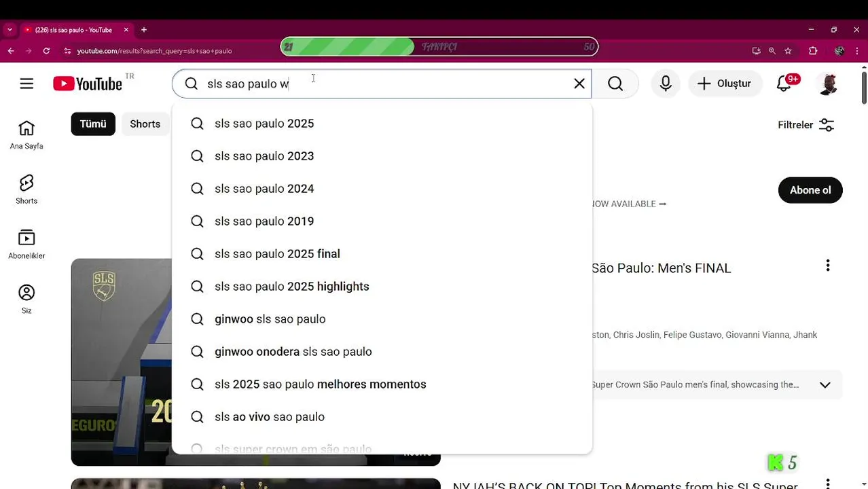Click the NOW AVAILABLE link text
The height and width of the screenshot is (489, 868).
pyautogui.click(x=629, y=204)
